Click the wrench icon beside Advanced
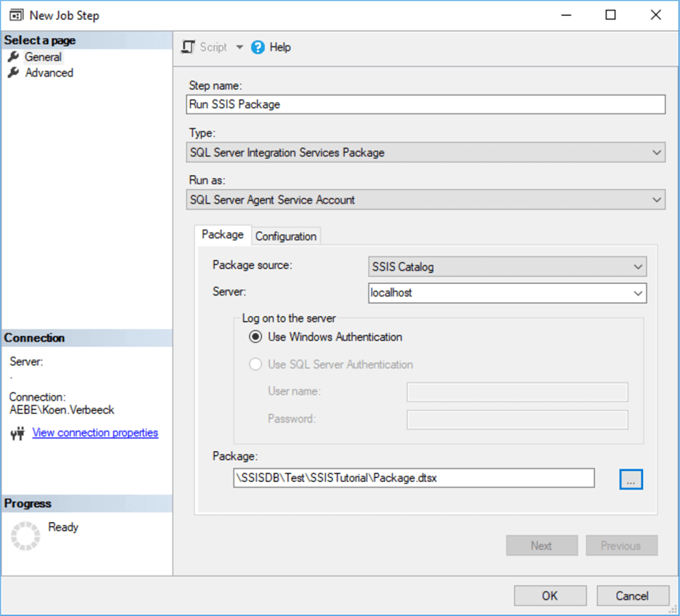The width and height of the screenshot is (680, 616). pyautogui.click(x=13, y=73)
